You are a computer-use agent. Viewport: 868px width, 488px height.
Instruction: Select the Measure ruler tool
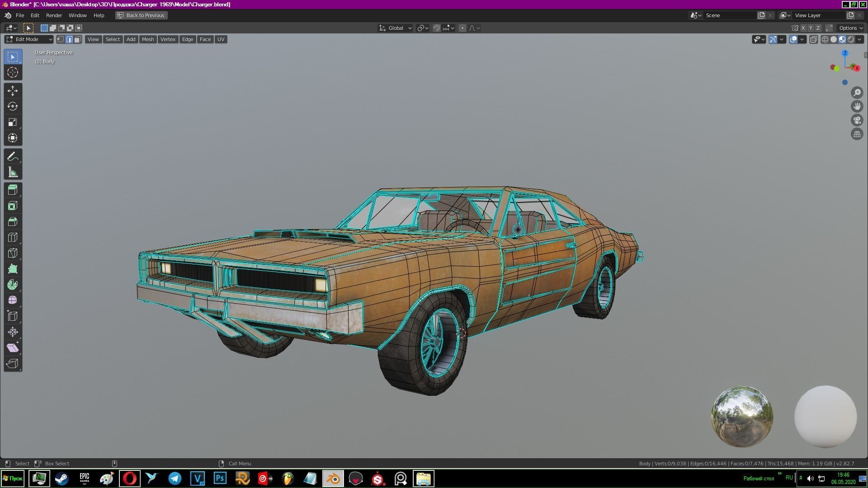13,172
